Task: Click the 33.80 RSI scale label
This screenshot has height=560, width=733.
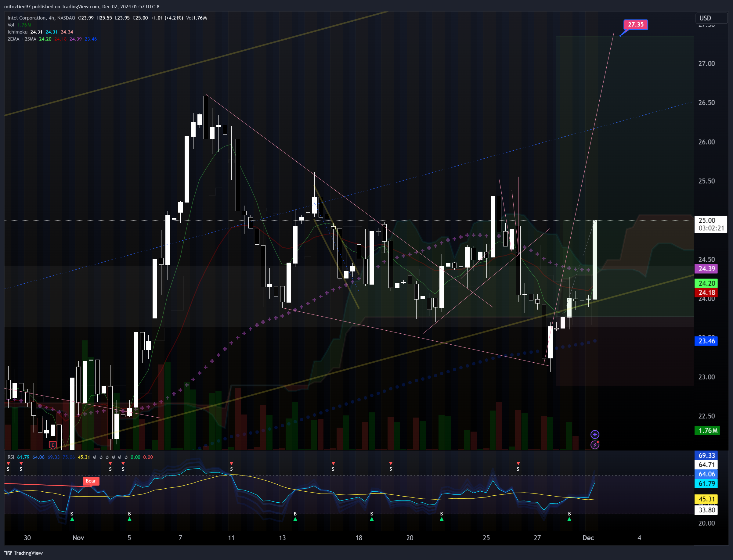Action: [706, 510]
